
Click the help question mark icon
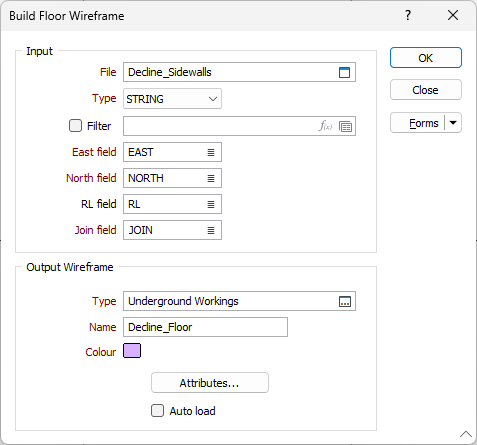coord(408,15)
